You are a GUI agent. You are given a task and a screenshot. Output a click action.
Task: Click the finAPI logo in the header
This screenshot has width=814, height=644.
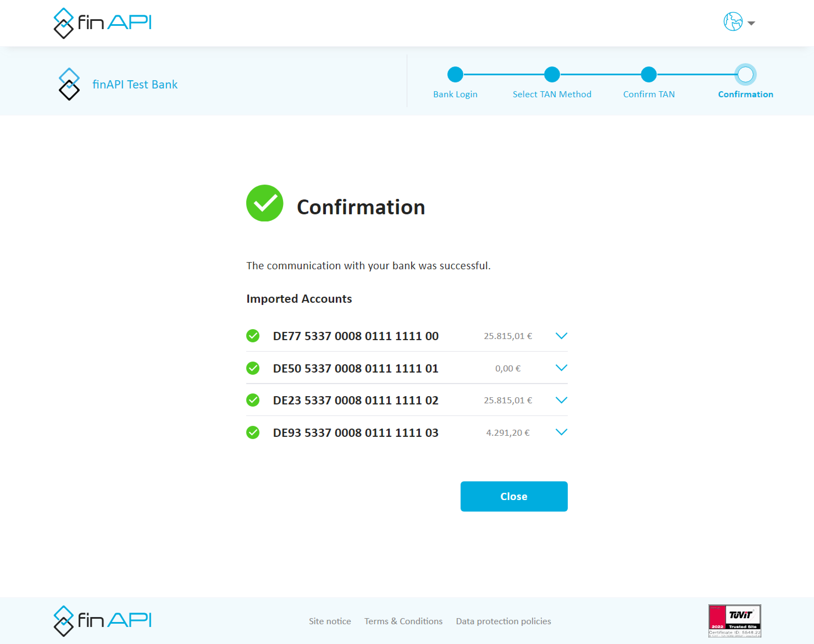(x=102, y=23)
